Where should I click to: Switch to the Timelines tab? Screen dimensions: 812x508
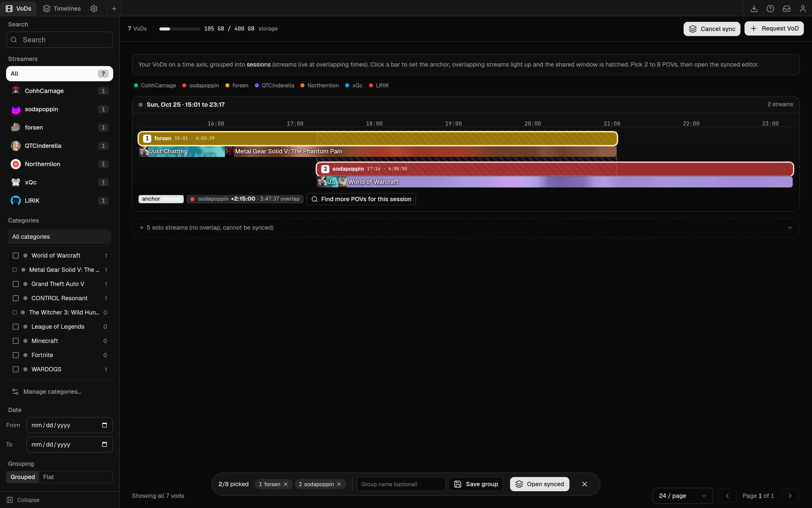point(62,8)
